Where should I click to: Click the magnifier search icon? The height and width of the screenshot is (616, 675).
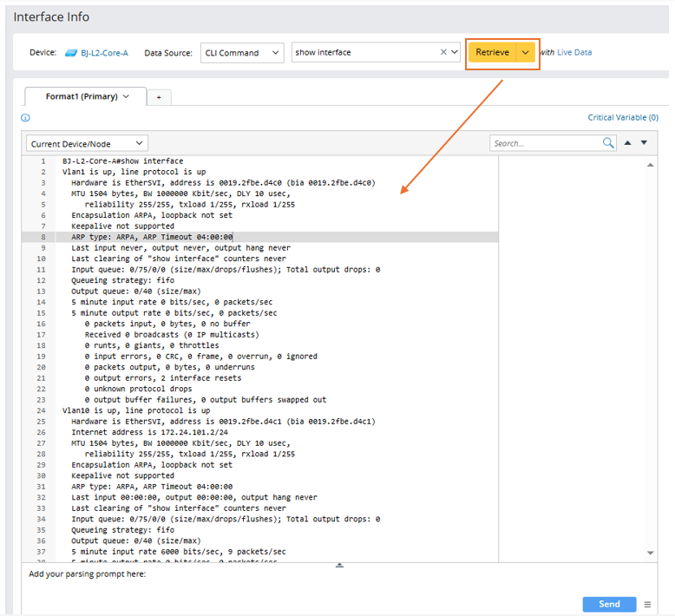(x=608, y=143)
